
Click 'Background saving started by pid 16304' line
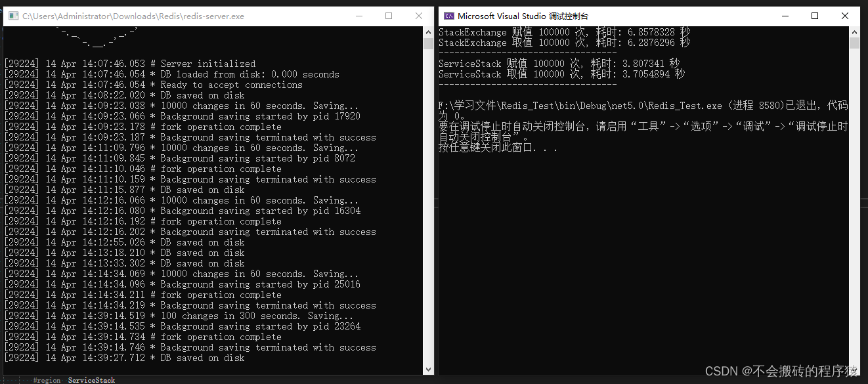(x=182, y=211)
